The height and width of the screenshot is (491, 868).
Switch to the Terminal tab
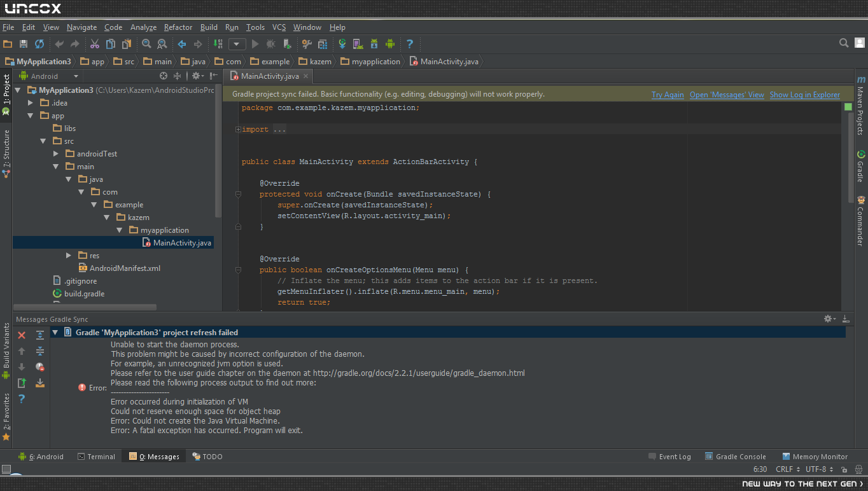point(96,457)
